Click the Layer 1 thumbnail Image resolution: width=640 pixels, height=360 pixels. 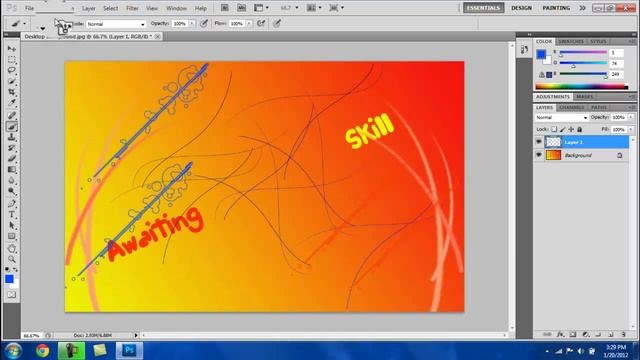coord(553,142)
